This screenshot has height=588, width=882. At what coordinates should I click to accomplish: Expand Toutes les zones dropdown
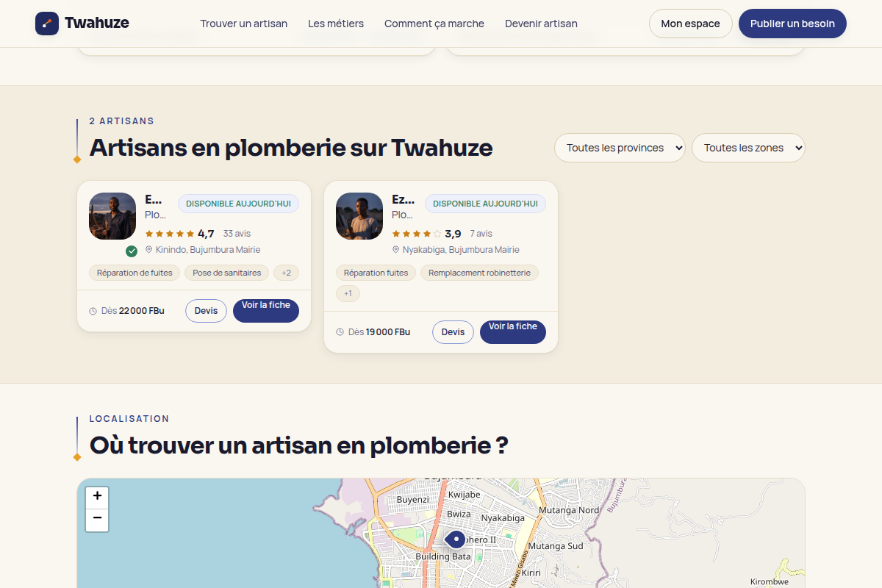point(748,148)
